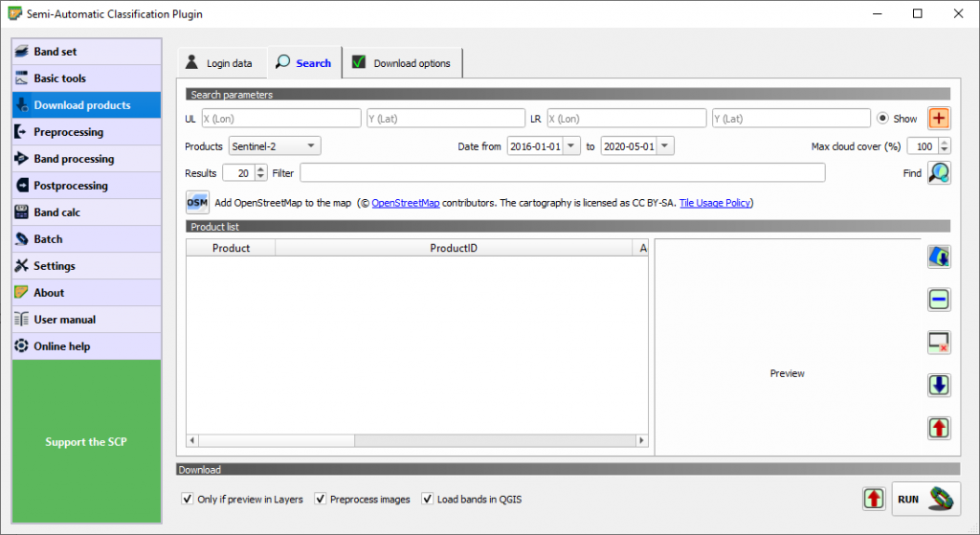
Task: Click the remove row minus icon
Action: tap(939, 300)
